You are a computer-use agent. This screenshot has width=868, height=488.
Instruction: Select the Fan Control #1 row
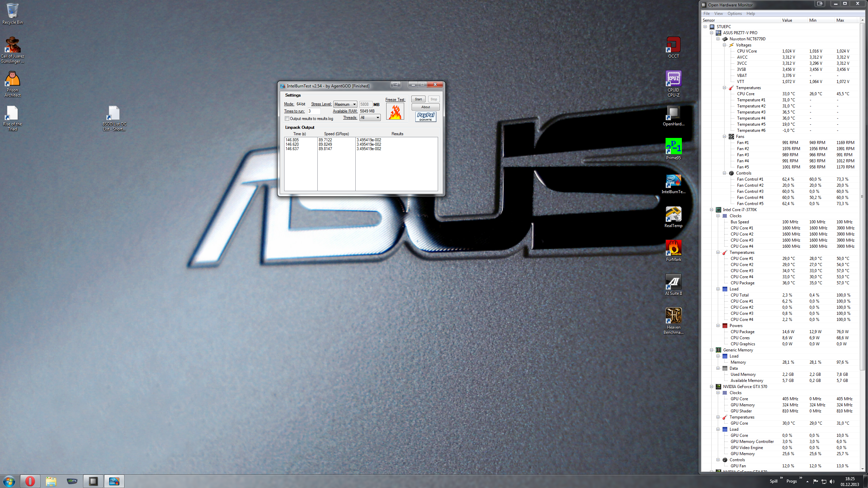pyautogui.click(x=781, y=179)
